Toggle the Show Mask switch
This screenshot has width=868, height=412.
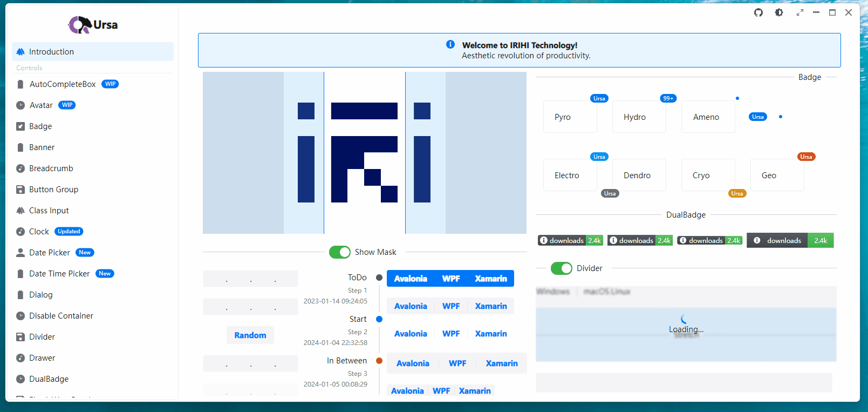click(340, 252)
